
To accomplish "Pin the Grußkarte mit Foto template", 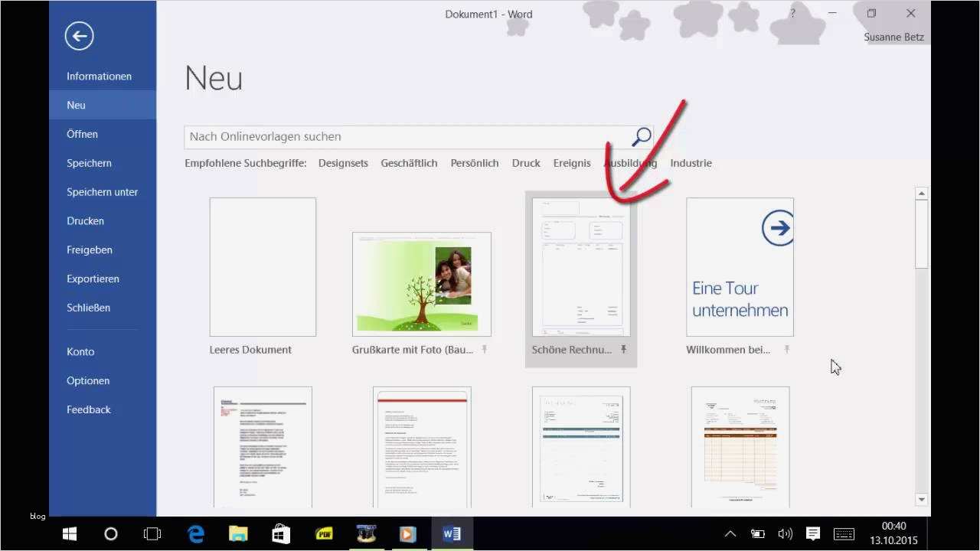I will click(x=485, y=349).
